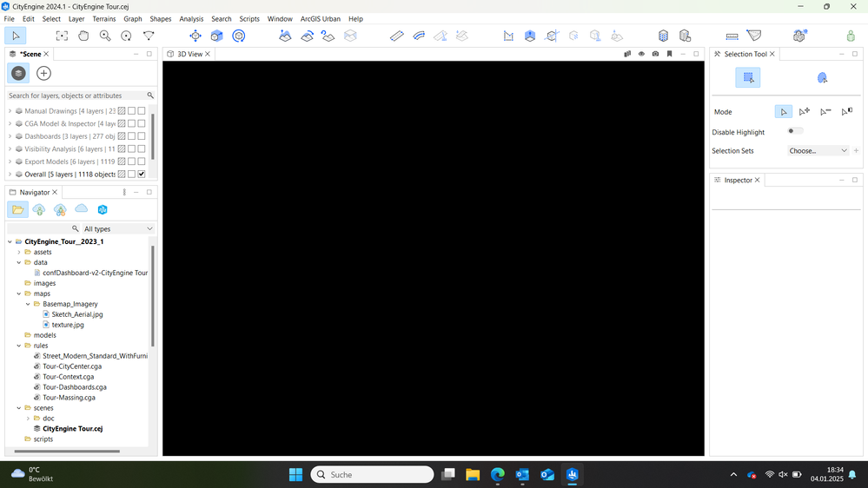
Task: Toggle visibility checkbox for CGA Model & Inspector
Action: 142,123
